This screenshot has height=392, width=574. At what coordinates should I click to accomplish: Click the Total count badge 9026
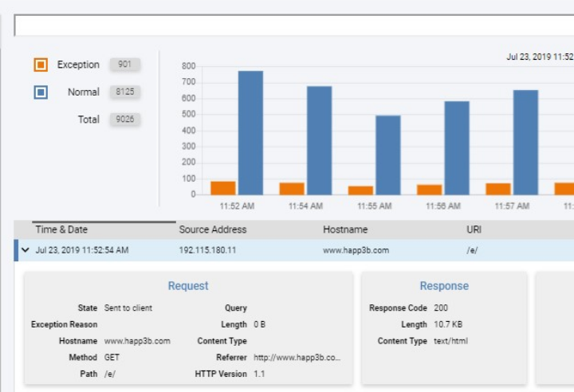(125, 120)
